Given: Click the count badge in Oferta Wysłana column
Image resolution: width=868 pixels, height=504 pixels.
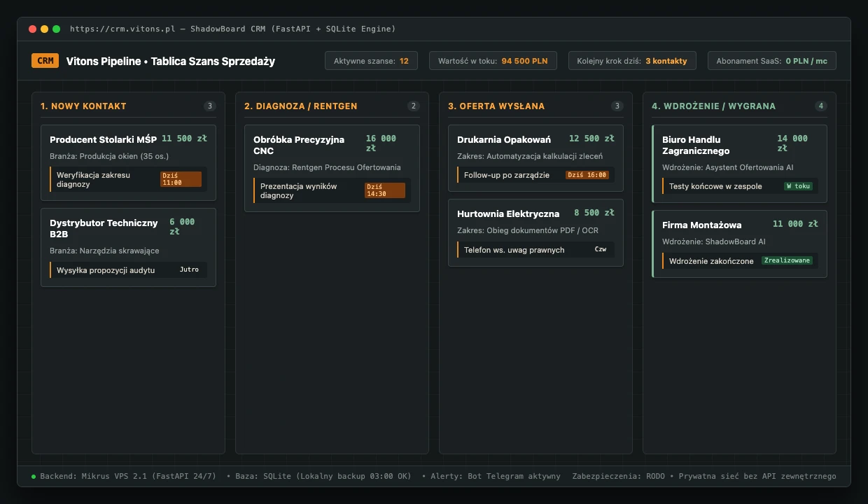Looking at the screenshot, I should [617, 106].
